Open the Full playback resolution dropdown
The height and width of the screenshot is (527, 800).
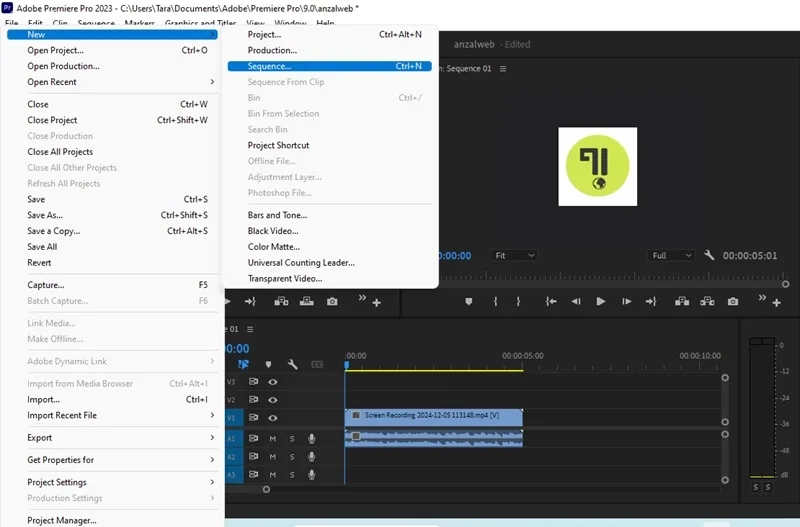(671, 255)
